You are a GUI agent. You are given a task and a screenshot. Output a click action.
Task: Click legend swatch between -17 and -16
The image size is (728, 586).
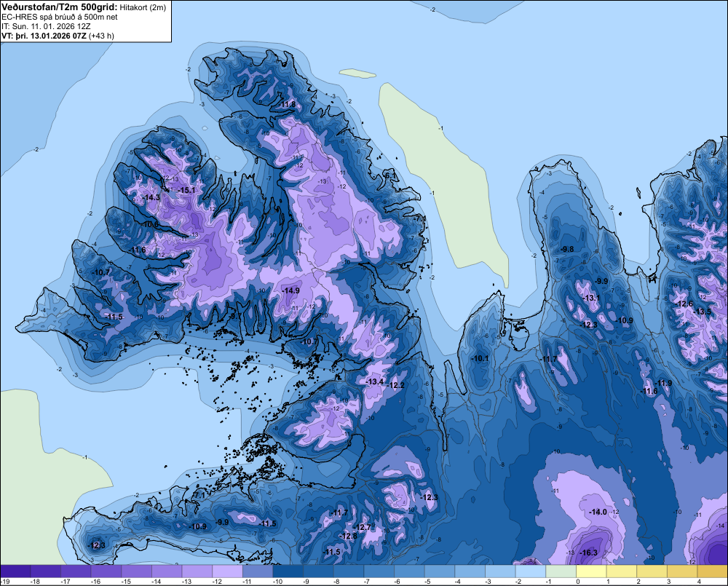click(x=76, y=571)
